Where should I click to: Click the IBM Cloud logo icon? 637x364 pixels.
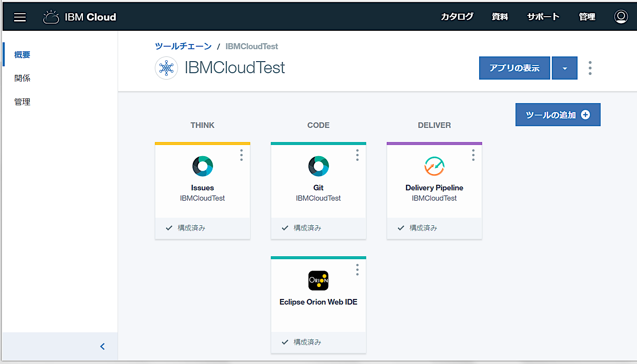pyautogui.click(x=51, y=17)
